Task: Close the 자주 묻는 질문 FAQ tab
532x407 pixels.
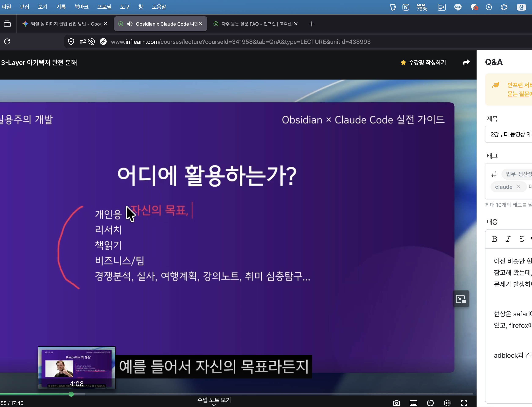Action: (x=296, y=24)
